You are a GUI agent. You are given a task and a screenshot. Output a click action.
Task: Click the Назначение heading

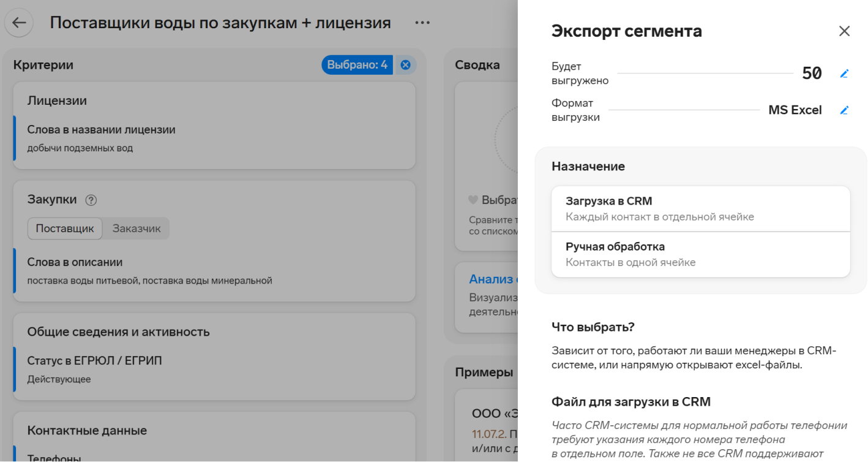(x=588, y=166)
